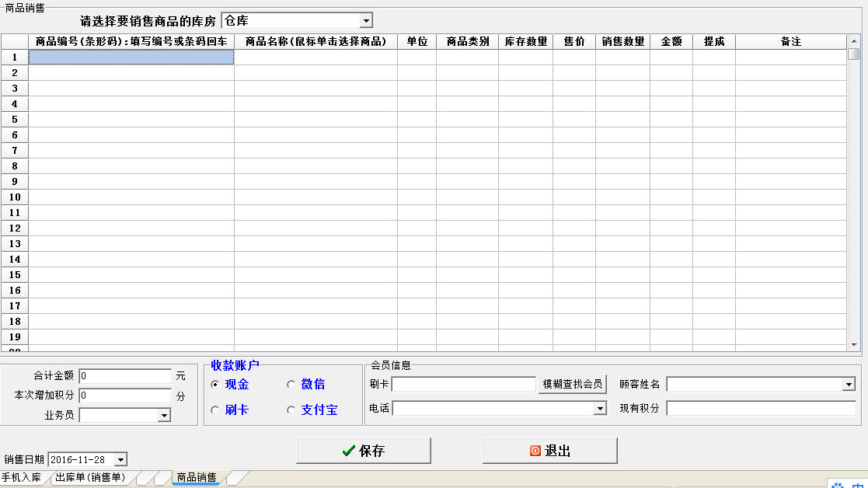This screenshot has height=488, width=868.
Task: Select row header number 19
Action: tap(15, 336)
